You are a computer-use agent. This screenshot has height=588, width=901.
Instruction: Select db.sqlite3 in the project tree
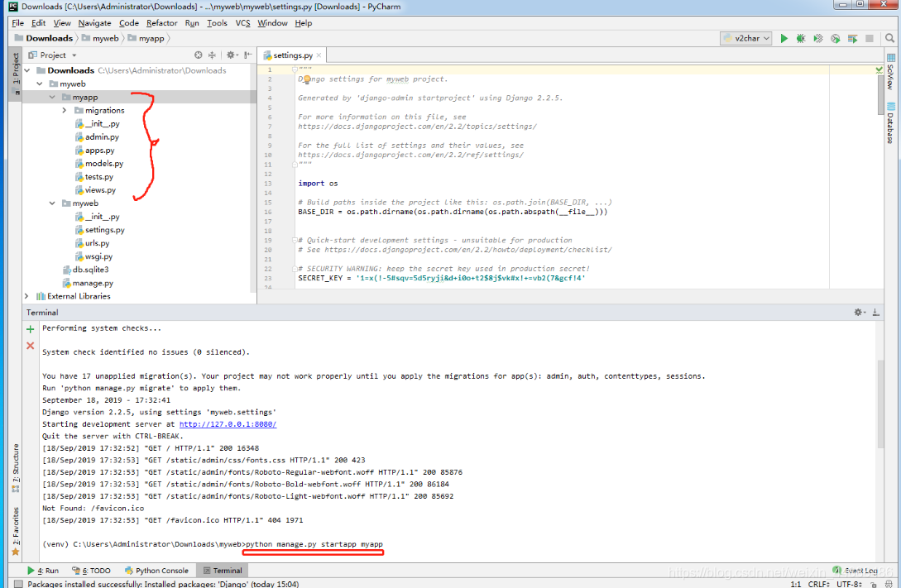coord(85,270)
